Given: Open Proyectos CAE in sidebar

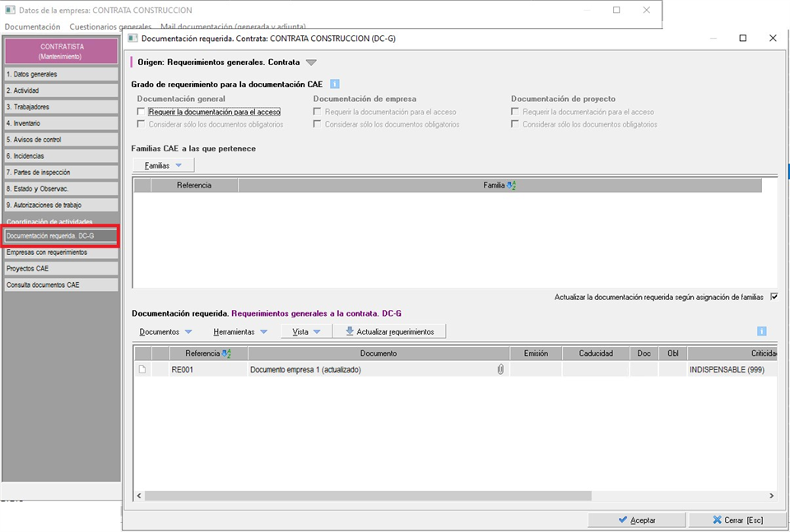Looking at the screenshot, I should 61,268.
